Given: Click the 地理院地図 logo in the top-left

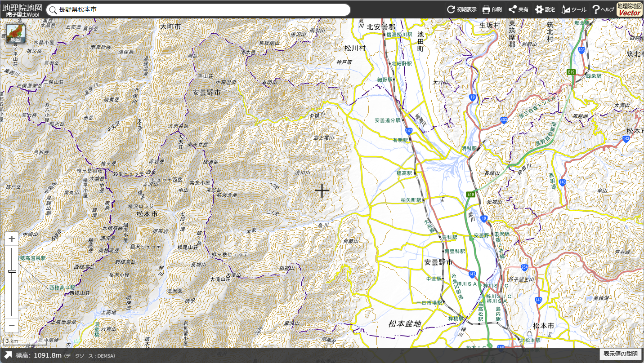Looking at the screenshot, I should pyautogui.click(x=22, y=9).
